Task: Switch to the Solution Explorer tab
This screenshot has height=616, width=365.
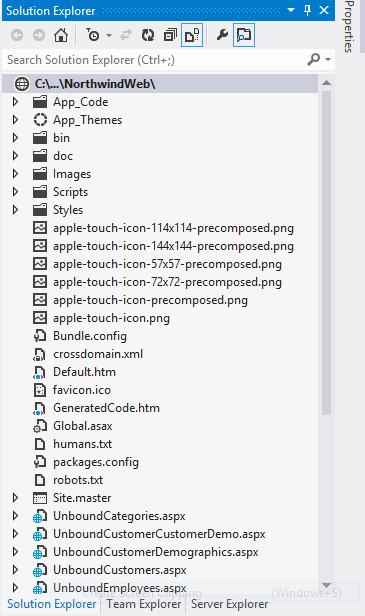Action: tap(51, 604)
